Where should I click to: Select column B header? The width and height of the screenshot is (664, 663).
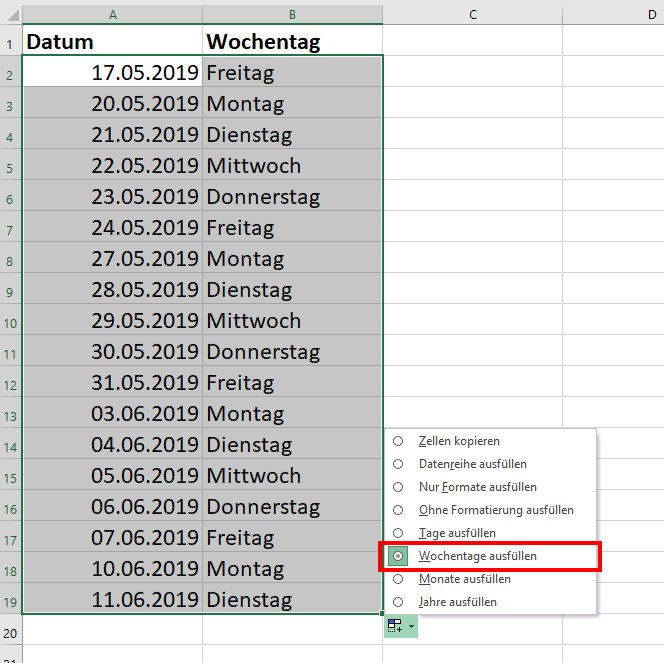293,15
